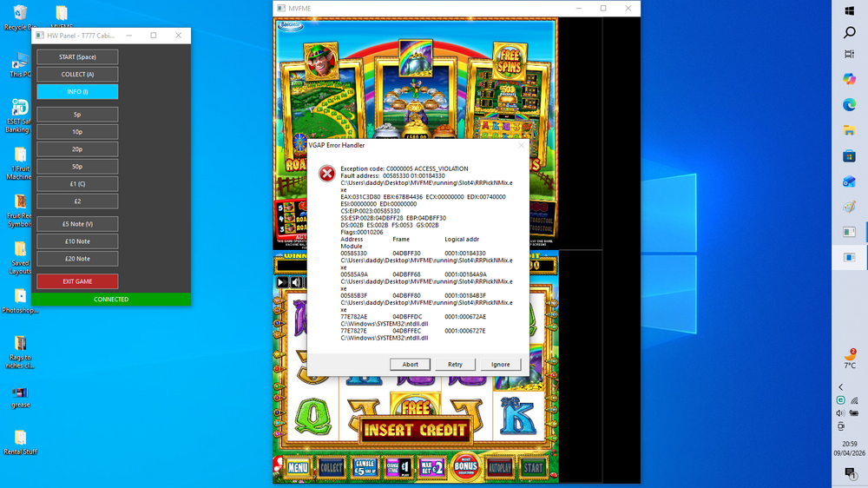The image size is (868, 488).
Task: Click the blue K reel symbol
Action: (x=517, y=415)
